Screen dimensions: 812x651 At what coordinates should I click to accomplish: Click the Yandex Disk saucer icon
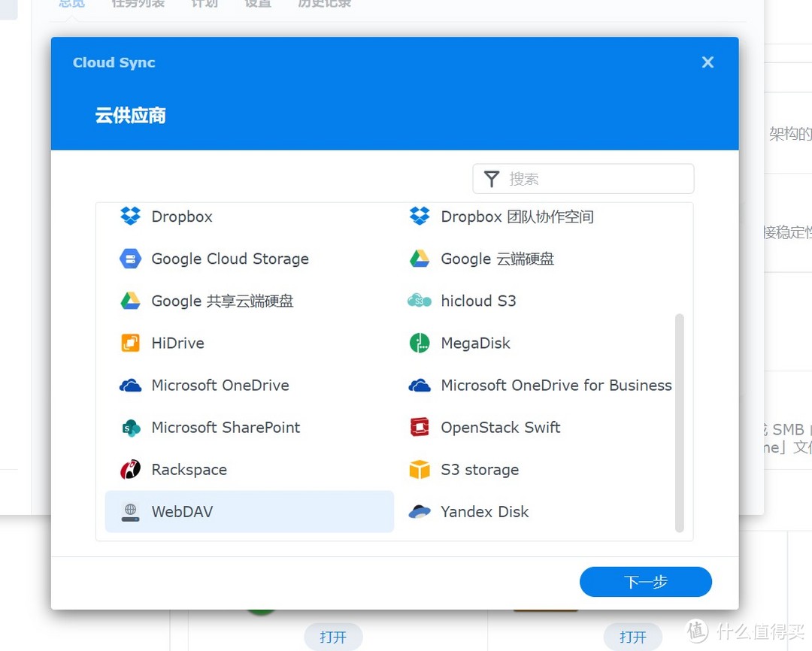420,512
